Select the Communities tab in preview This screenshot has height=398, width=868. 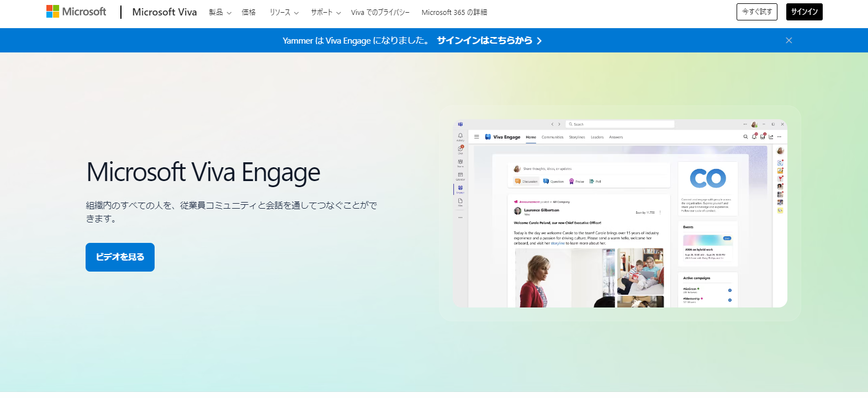(x=553, y=137)
